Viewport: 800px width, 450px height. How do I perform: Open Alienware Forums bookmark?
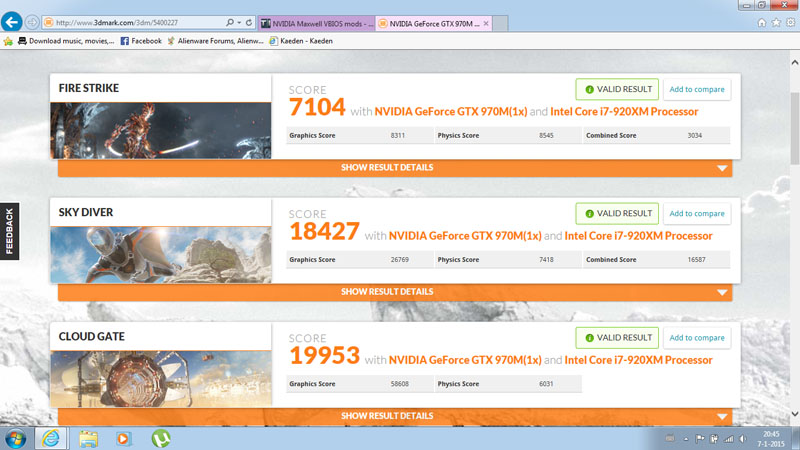tap(215, 41)
